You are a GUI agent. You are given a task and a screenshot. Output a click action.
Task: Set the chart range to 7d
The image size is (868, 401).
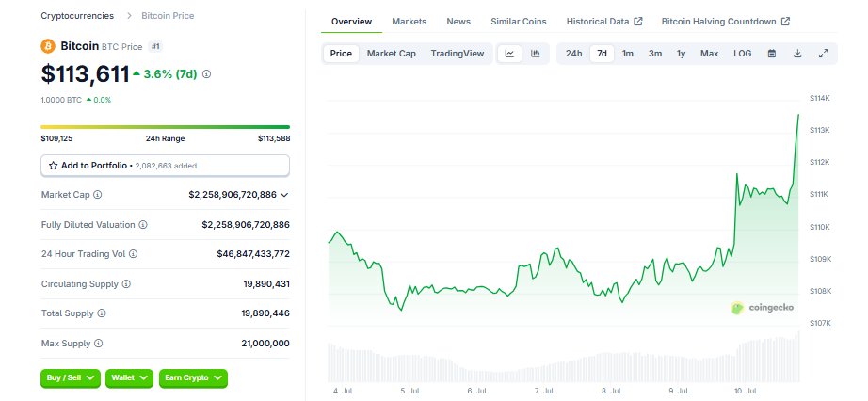(602, 54)
